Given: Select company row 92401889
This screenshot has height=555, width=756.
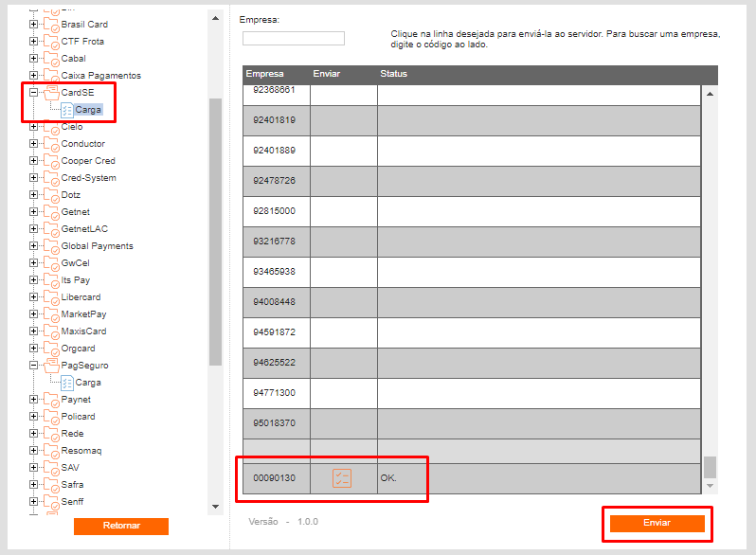Looking at the screenshot, I should pyautogui.click(x=472, y=151).
